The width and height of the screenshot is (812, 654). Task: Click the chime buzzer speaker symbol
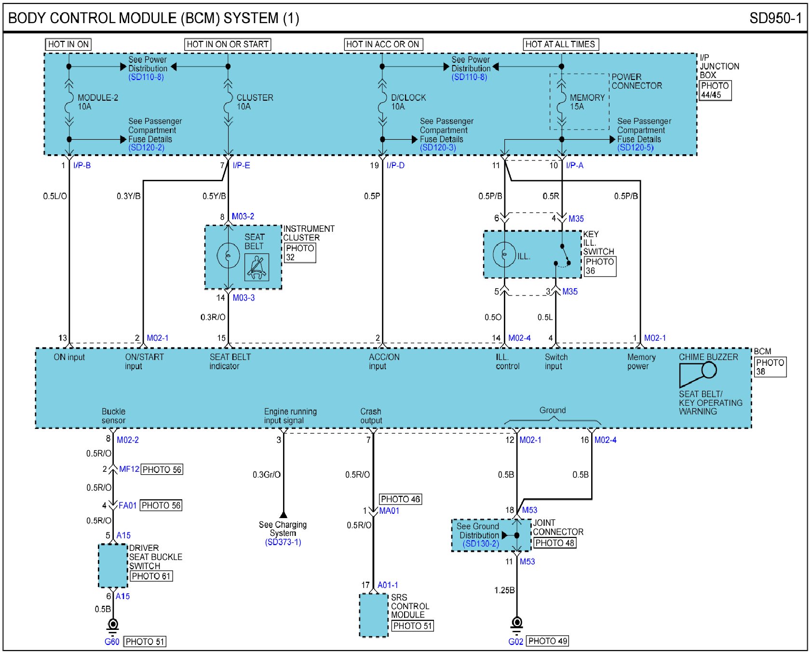(698, 374)
